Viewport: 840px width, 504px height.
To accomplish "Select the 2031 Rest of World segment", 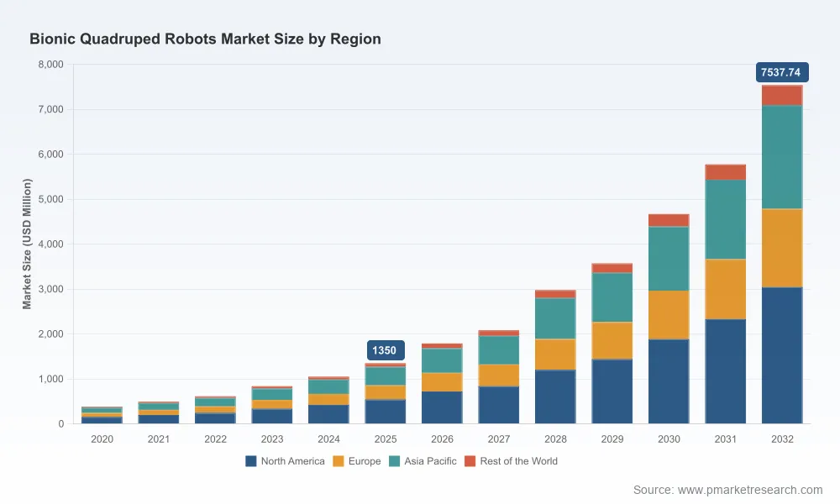I will coord(726,172).
